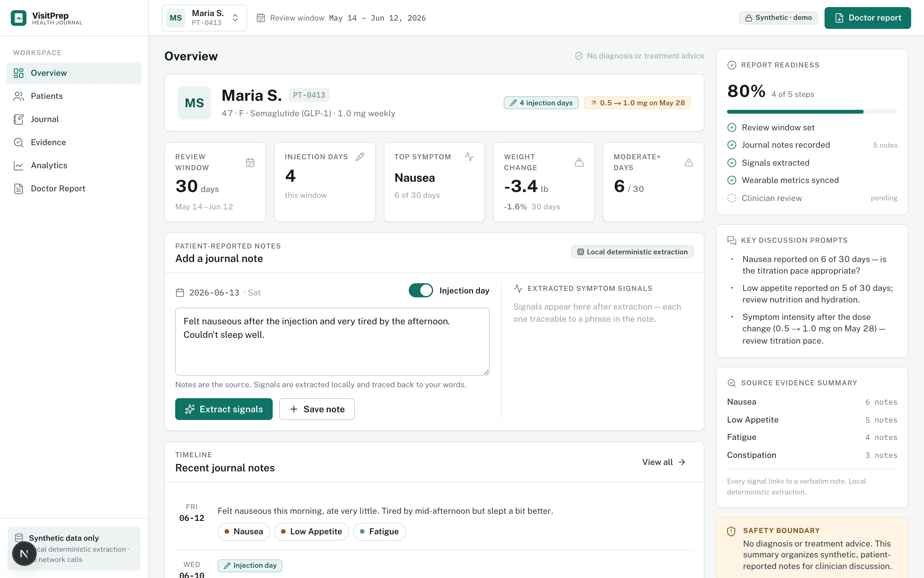Click the Constipation row in evidence summary
The width and height of the screenshot is (924, 578).
812,455
